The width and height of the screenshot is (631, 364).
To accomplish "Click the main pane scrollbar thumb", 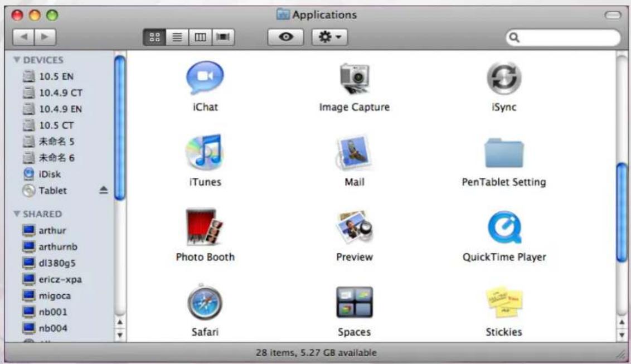I will [622, 212].
